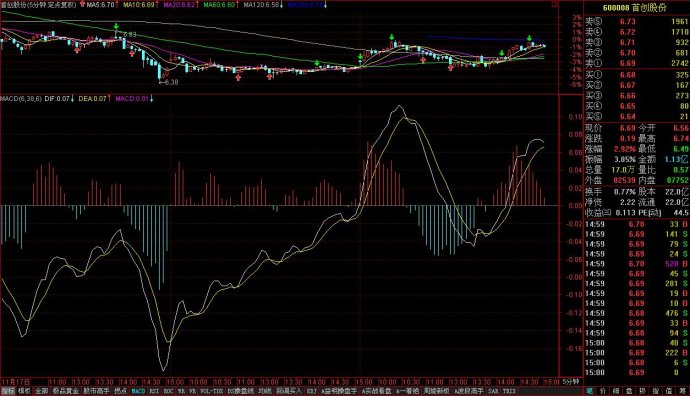Viewport: 690px width, 396px height.
Task: Click the 卖① ask price 6.69 row
Action: [x=636, y=63]
